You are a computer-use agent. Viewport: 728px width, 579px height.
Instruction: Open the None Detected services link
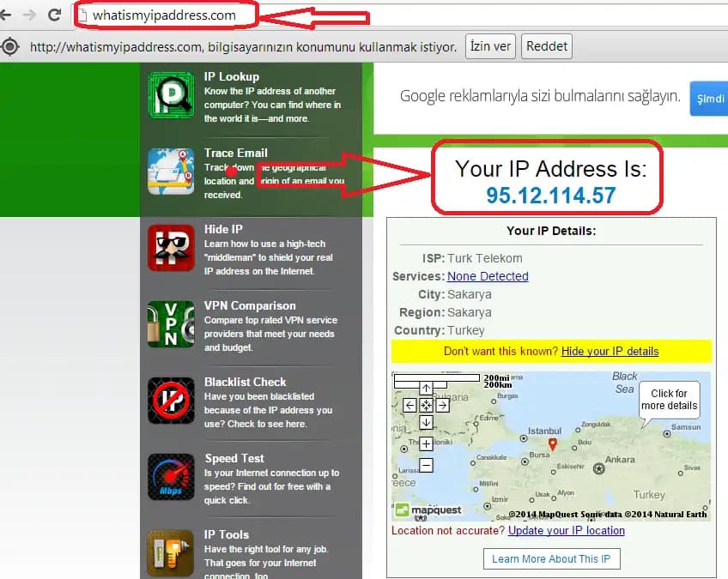click(488, 276)
